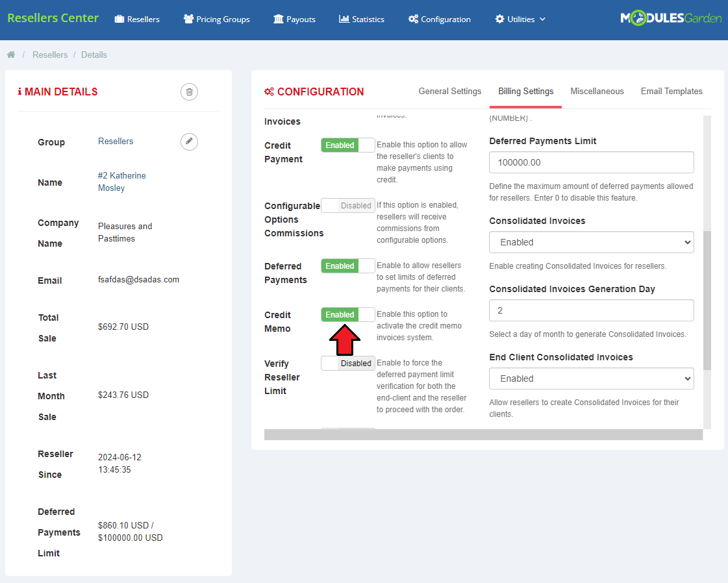728x583 pixels.
Task: Open Statistics page in navbar
Action: tap(362, 19)
